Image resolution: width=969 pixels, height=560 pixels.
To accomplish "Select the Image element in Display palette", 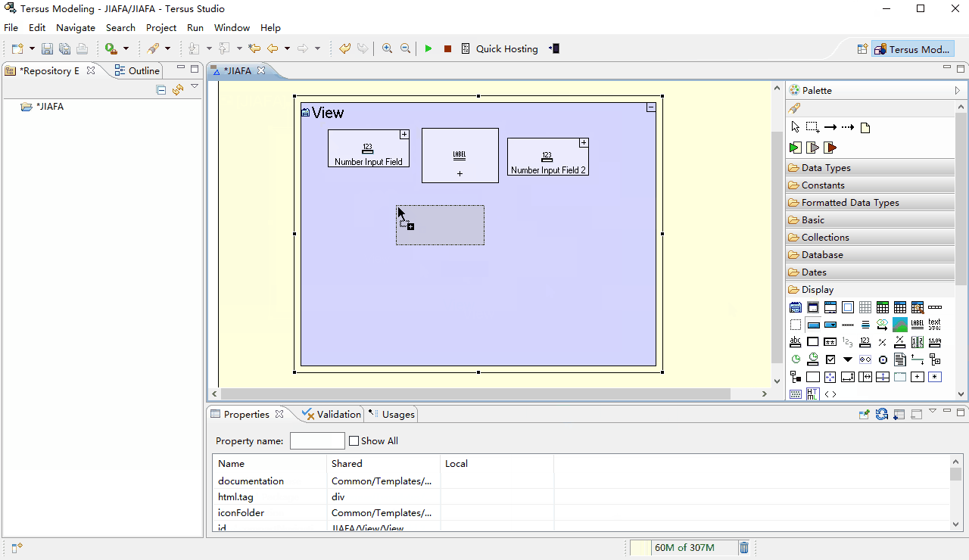I will click(x=900, y=325).
